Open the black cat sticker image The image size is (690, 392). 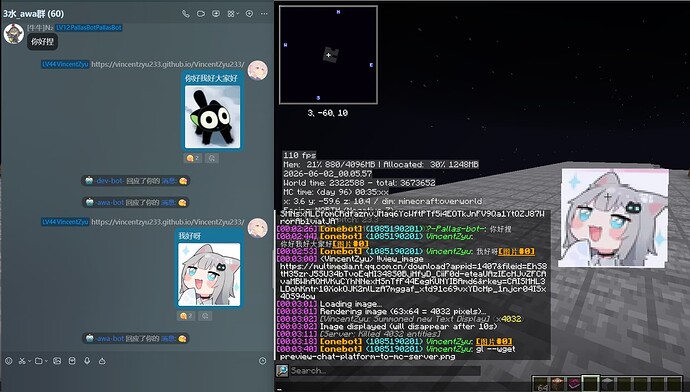pyautogui.click(x=212, y=117)
